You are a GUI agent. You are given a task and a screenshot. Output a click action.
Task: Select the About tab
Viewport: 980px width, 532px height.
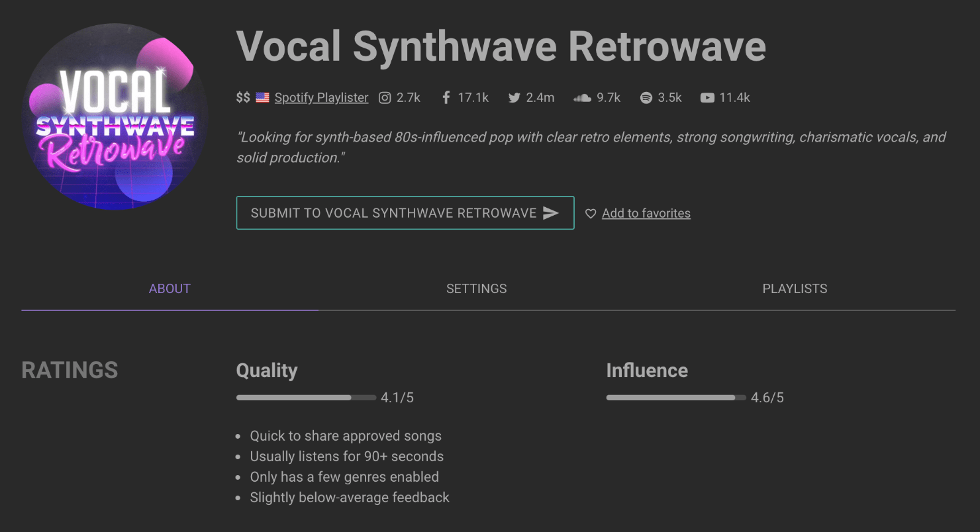pos(170,288)
